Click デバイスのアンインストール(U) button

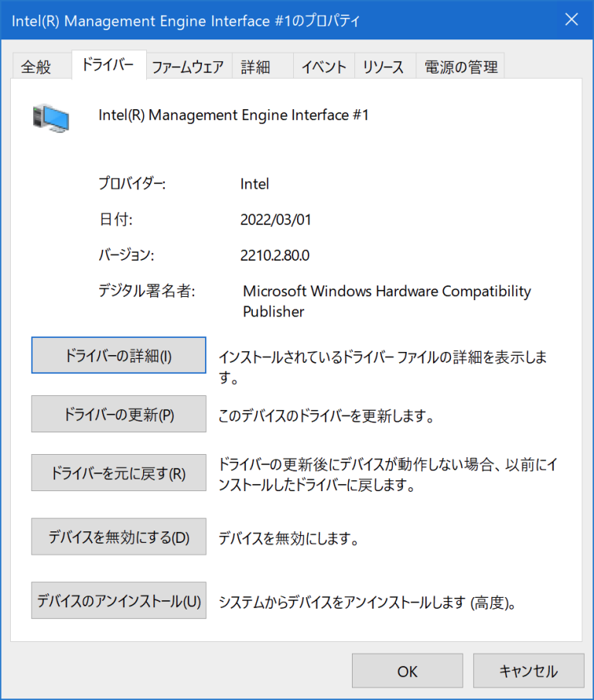pos(118,600)
